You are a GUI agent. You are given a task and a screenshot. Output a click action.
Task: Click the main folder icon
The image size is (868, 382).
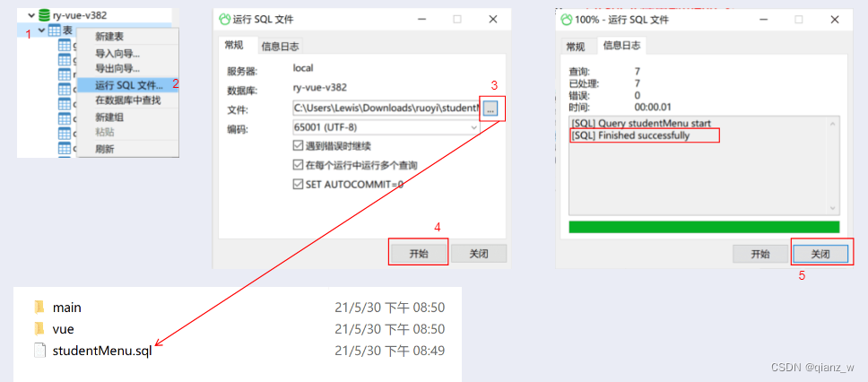tap(39, 307)
